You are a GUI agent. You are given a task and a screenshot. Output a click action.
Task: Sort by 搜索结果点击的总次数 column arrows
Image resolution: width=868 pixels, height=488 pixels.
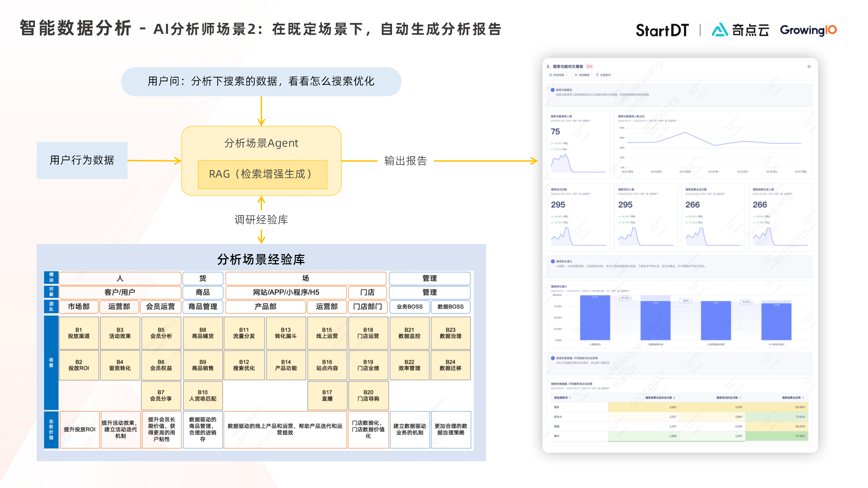coord(674,398)
